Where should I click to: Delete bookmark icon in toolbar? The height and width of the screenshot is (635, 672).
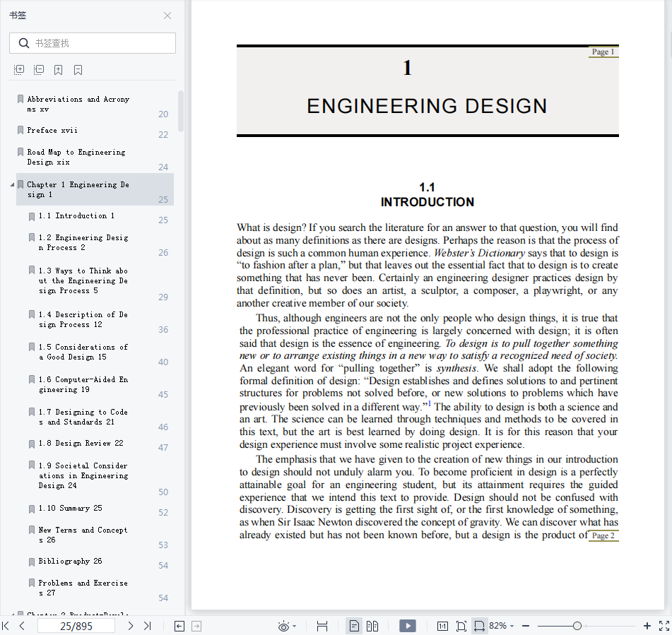(x=78, y=70)
